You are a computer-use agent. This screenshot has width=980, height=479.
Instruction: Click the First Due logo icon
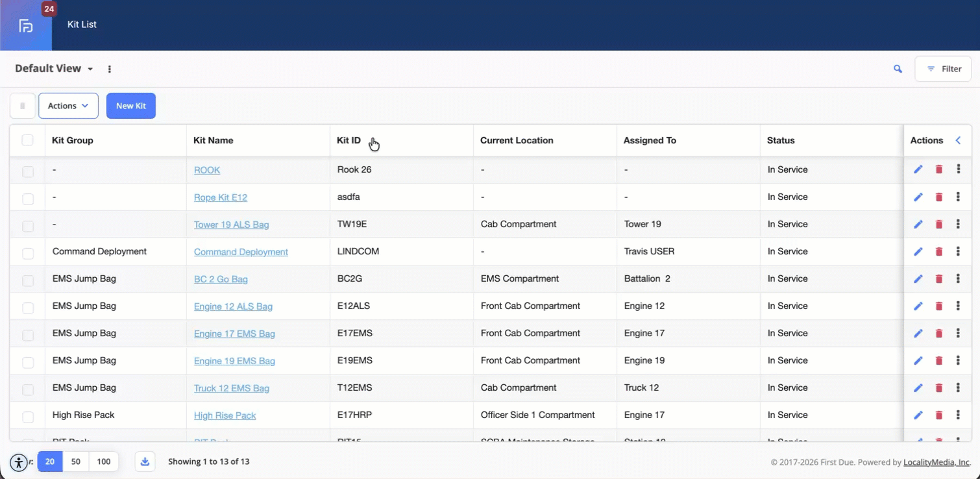(x=26, y=26)
